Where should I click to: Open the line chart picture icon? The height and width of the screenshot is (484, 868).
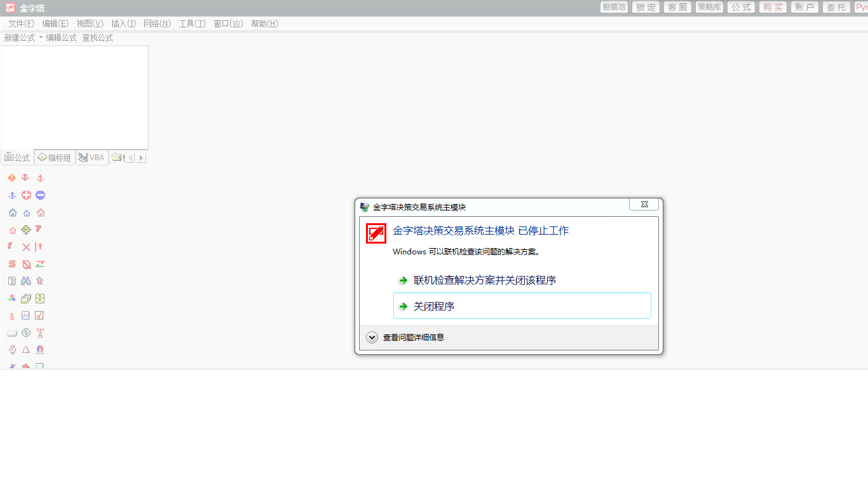tap(26, 315)
